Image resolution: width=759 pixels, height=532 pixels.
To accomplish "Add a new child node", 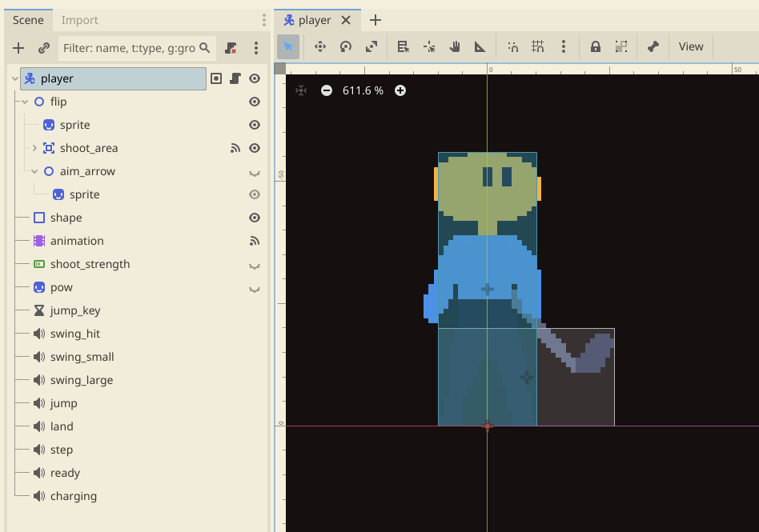I will click(x=18, y=48).
